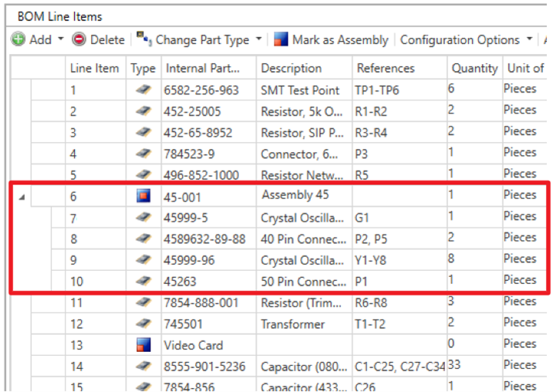The image size is (553, 392).
Task: Click the Change Part Type icon
Action: [x=144, y=39]
